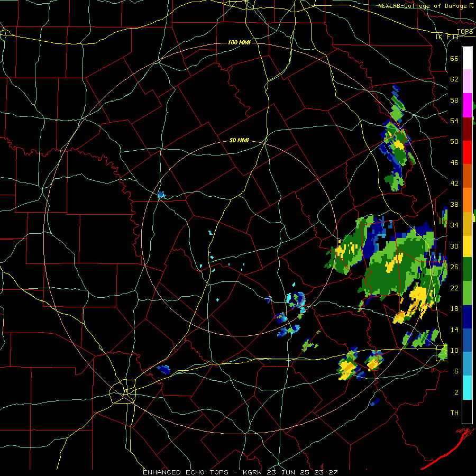Image resolution: width=476 pixels, height=476 pixels.
Task: Click the 'K FT' legend units label
Action: click(447, 36)
